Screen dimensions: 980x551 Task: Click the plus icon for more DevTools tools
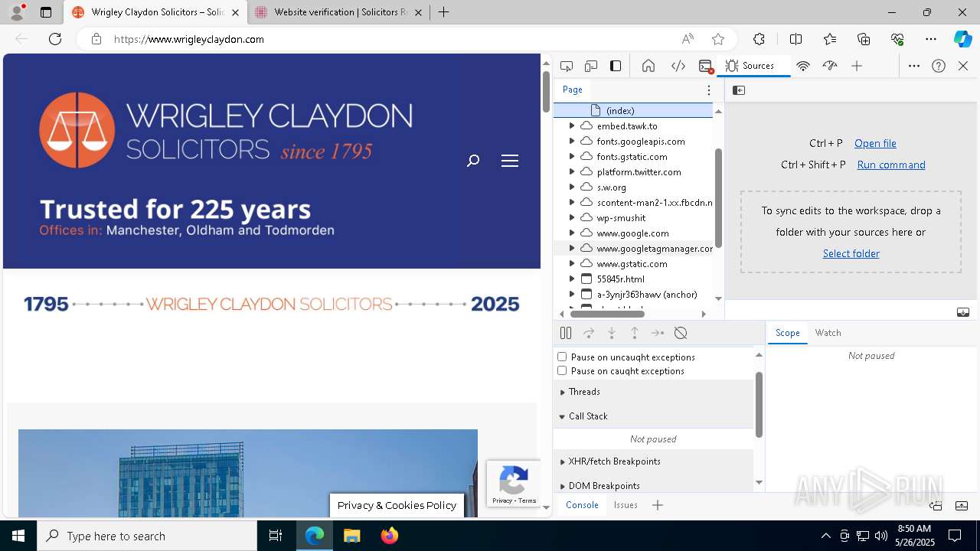click(857, 66)
